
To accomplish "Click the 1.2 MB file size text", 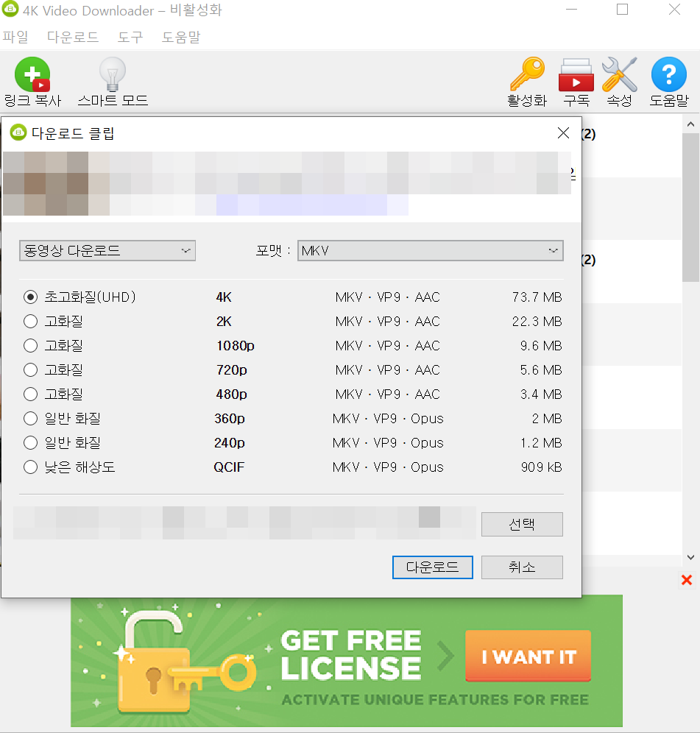I will [542, 443].
